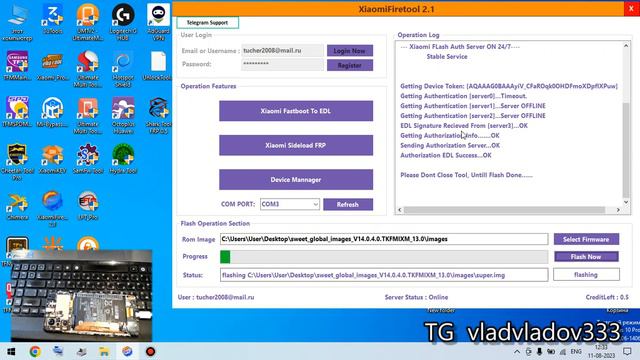Open the notification center icon
Image resolution: width=640 pixels, height=360 pixels.
627,351
